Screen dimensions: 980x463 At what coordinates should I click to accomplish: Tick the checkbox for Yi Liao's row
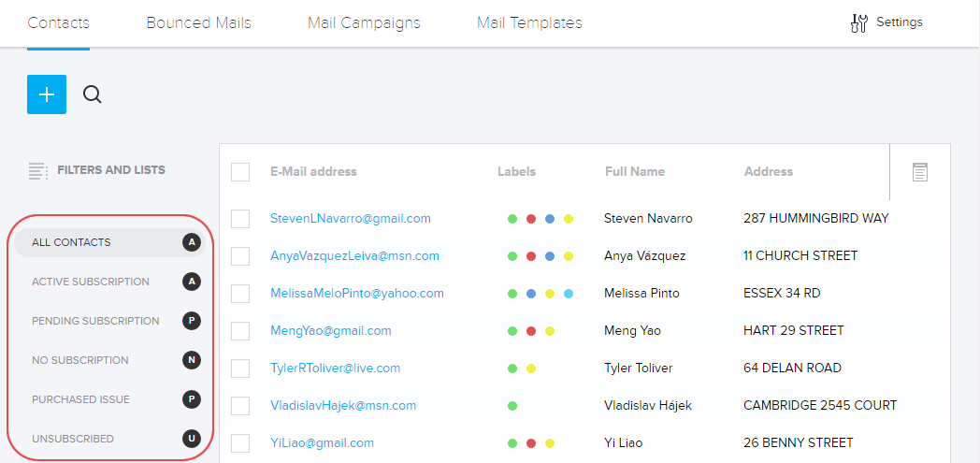coord(240,442)
